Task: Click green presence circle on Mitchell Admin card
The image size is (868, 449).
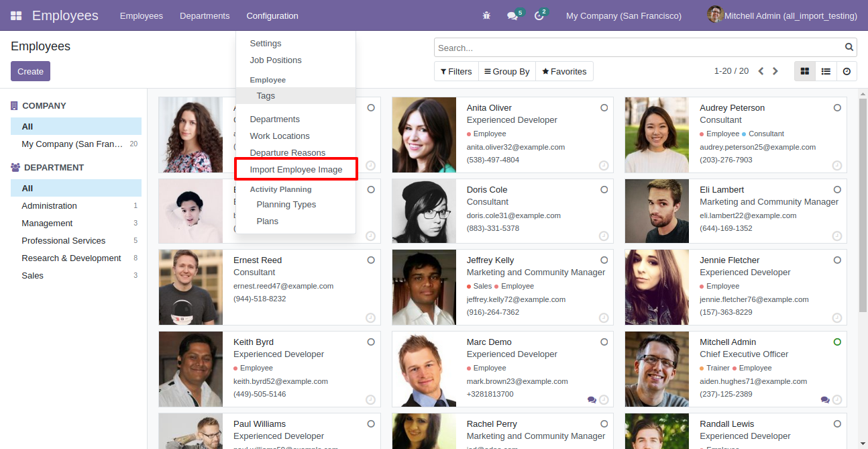Action: [837, 342]
